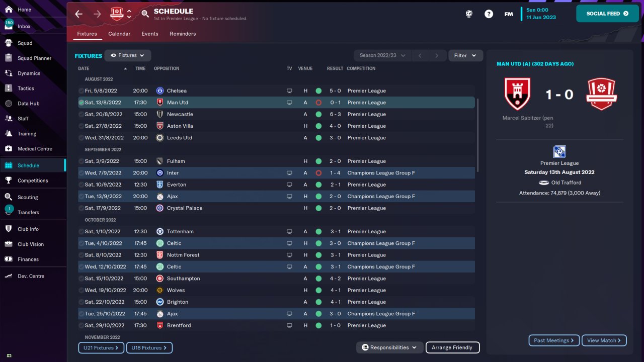Expand the Season 2022/23 dropdown
Viewport: 644px width, 362px height.
pyautogui.click(x=382, y=55)
